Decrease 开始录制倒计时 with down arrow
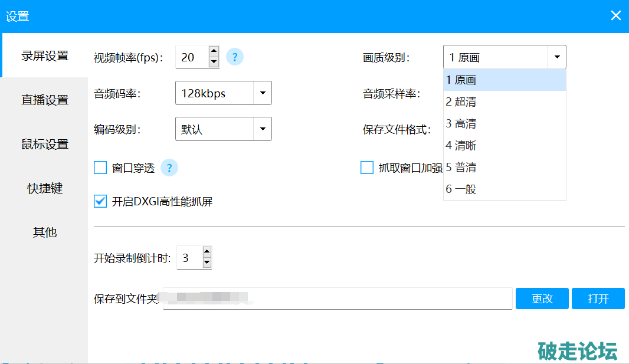Viewport: 629px width, 364px height. [207, 263]
